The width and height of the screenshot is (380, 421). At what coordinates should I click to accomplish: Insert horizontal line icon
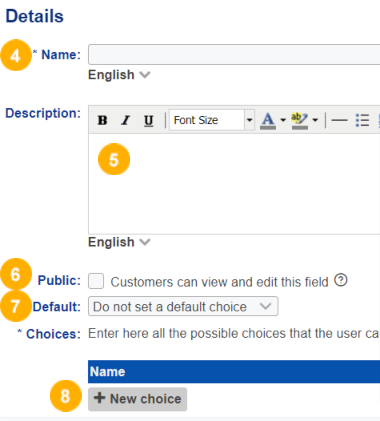[339, 120]
